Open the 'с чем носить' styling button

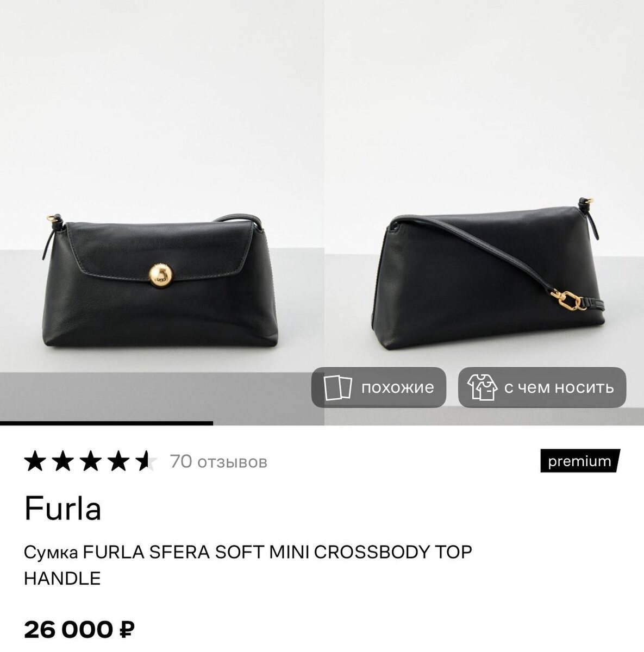542,387
